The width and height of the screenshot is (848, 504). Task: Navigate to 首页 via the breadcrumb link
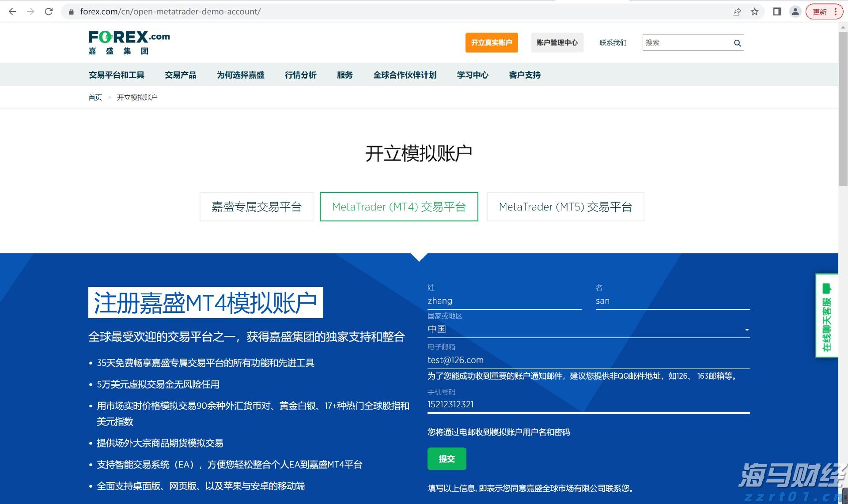tap(95, 97)
